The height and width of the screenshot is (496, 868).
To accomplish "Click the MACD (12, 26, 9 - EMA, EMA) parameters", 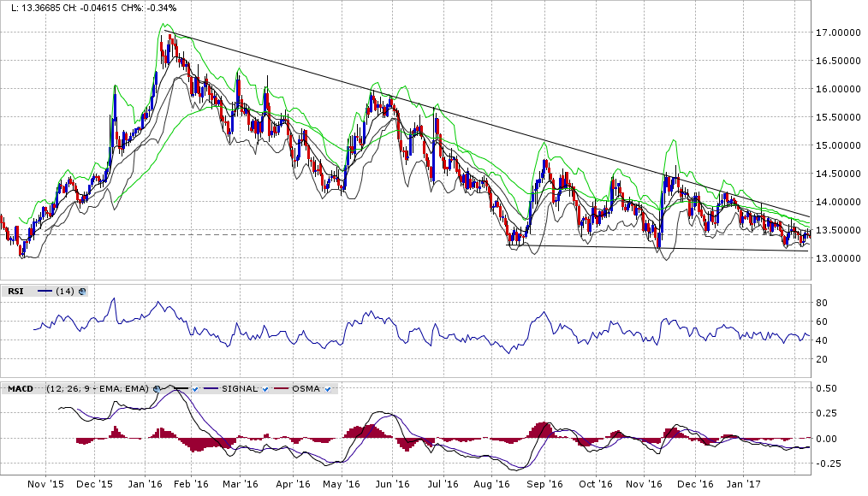I will [98, 389].
